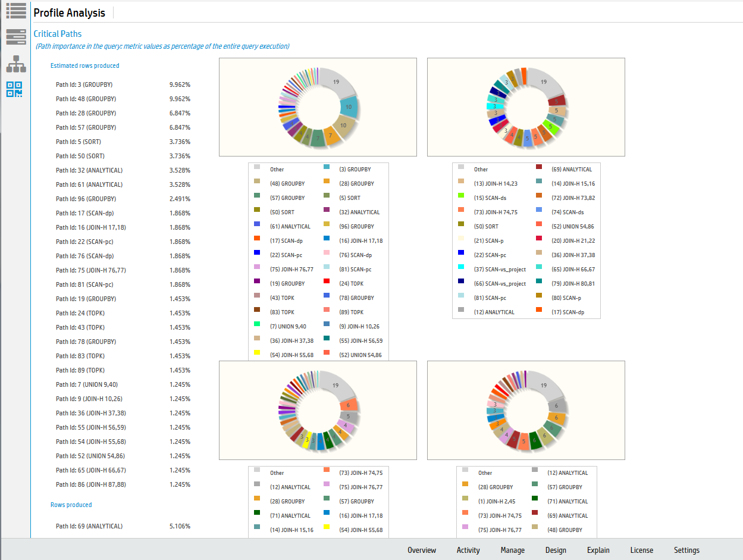
Task: Open the Overview tab
Action: (x=421, y=550)
